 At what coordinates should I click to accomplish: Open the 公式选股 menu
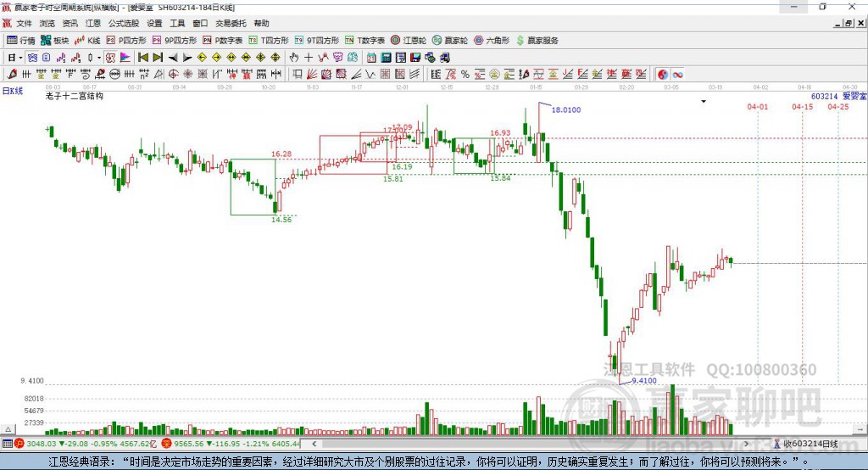[124, 23]
